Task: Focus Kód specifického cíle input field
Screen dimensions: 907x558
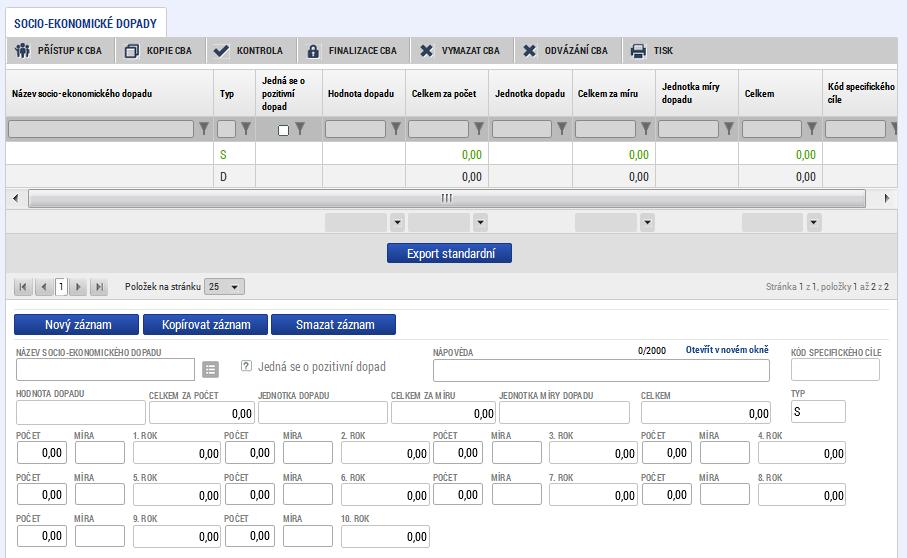Action: pyautogui.click(x=835, y=369)
